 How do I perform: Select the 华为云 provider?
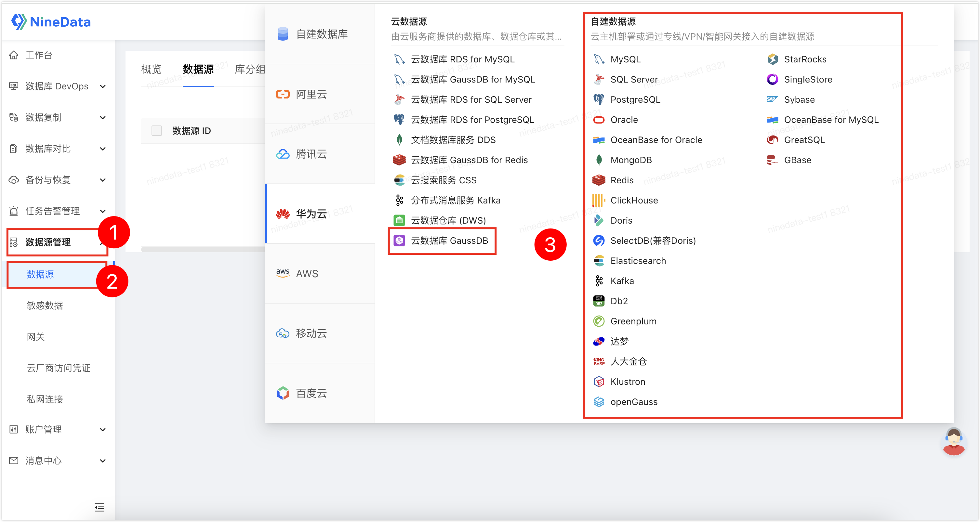pyautogui.click(x=320, y=214)
